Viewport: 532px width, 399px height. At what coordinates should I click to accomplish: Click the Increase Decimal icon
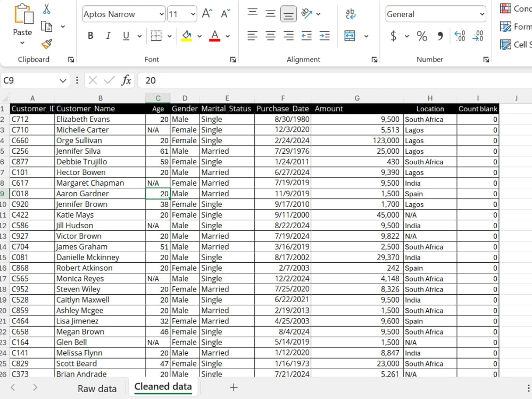click(460, 36)
